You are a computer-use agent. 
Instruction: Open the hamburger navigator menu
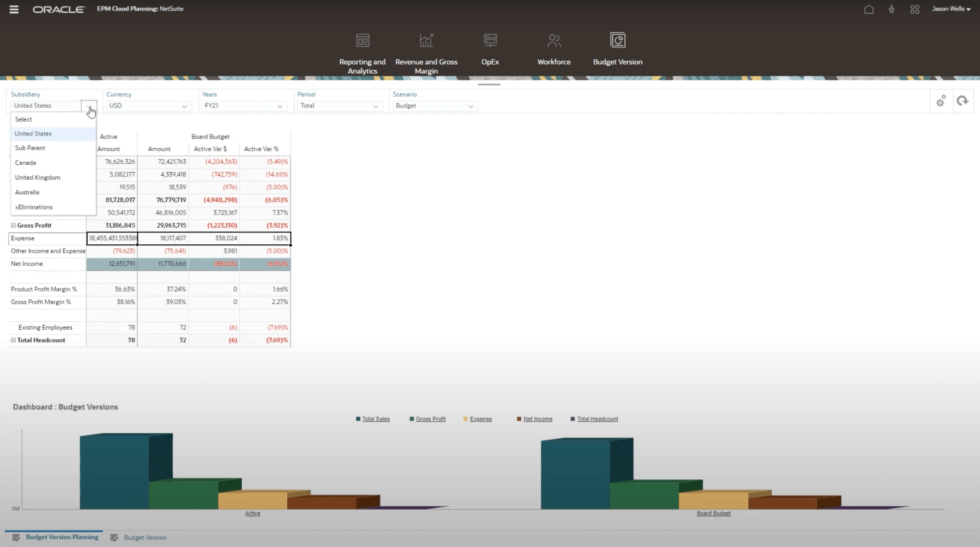[14, 9]
